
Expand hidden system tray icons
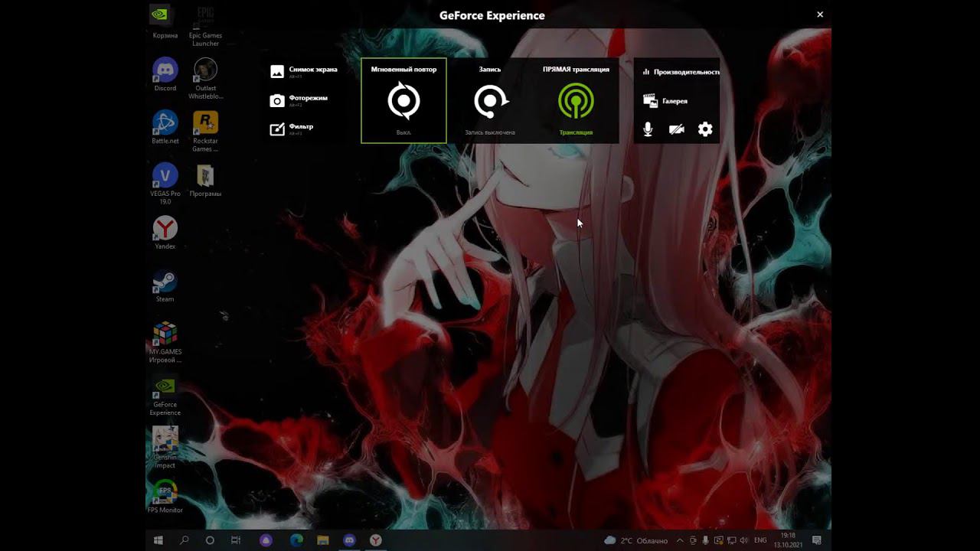(x=679, y=540)
